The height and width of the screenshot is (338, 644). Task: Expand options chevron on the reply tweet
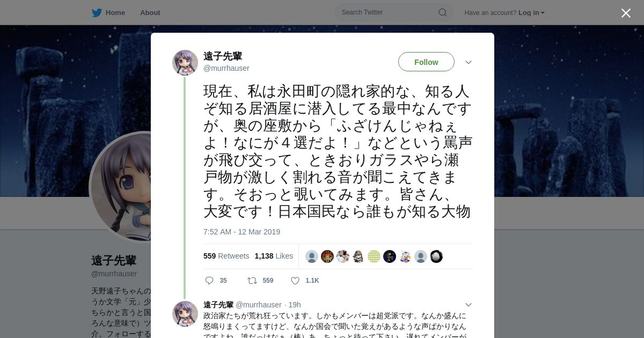tap(469, 305)
